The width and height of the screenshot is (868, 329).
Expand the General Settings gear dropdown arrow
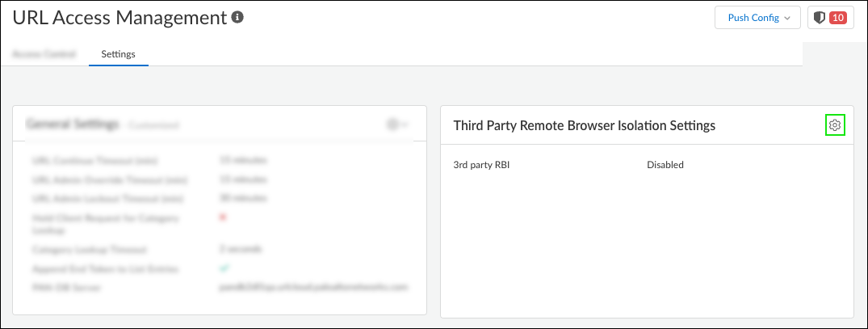coord(405,124)
